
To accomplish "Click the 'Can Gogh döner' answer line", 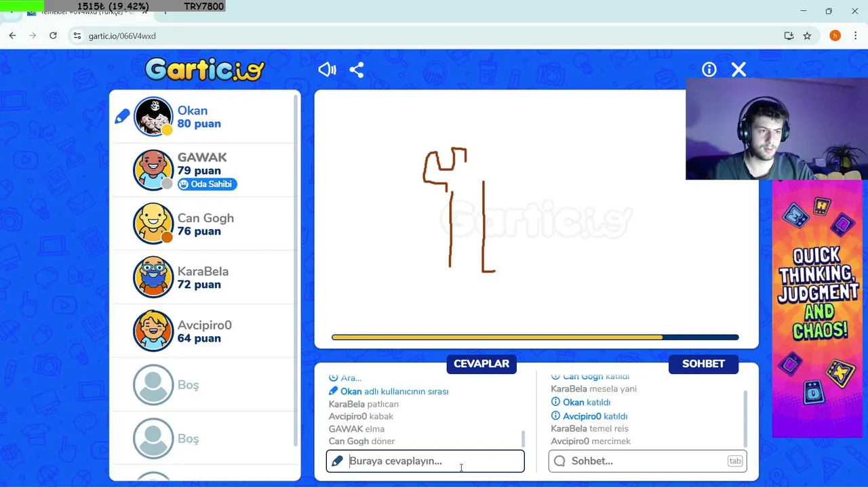I will coord(361,441).
